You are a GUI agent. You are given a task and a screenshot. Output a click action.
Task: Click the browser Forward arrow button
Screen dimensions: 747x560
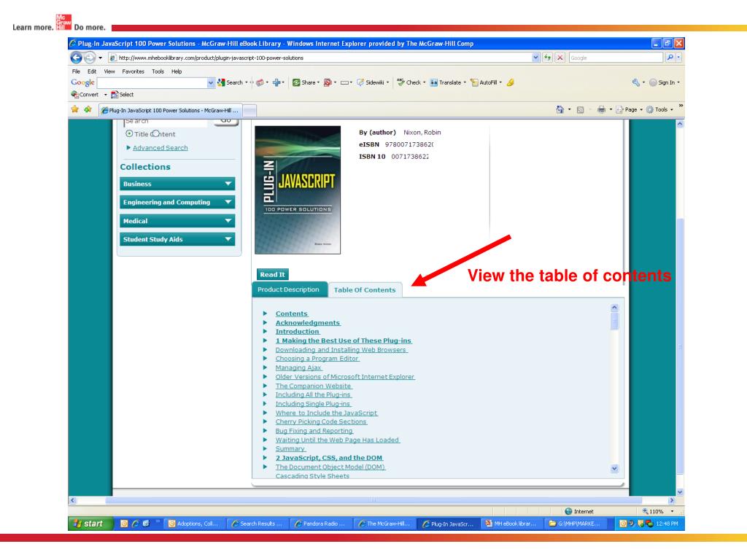[x=90, y=58]
